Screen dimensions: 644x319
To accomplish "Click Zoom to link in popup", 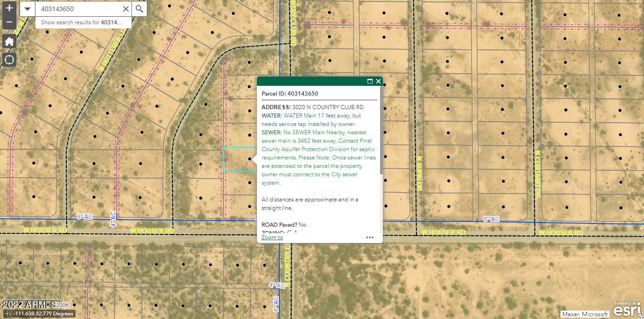I will 272,237.
